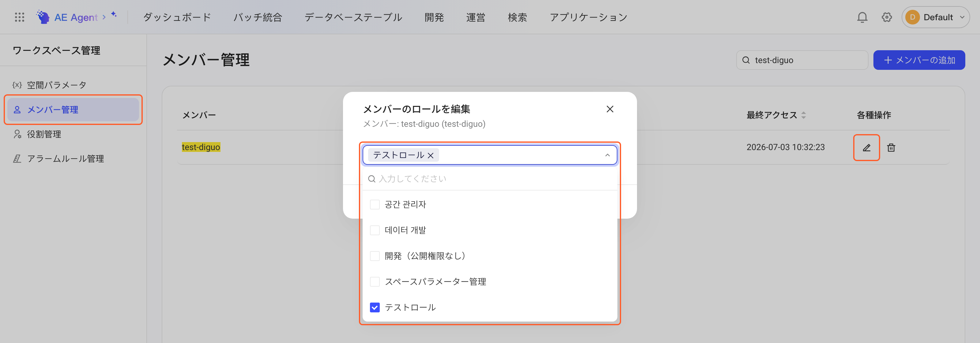
Task: Collapse the role selector dropdown arrow
Action: click(607, 155)
